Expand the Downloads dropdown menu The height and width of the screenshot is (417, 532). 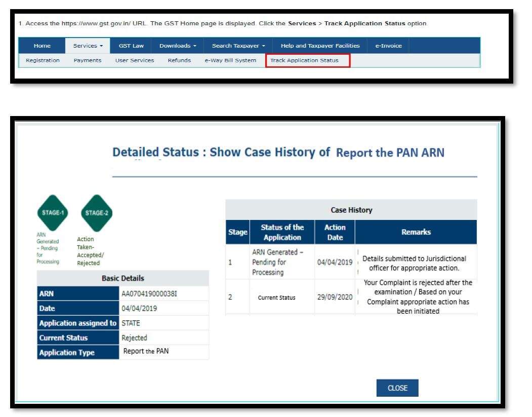click(x=178, y=46)
